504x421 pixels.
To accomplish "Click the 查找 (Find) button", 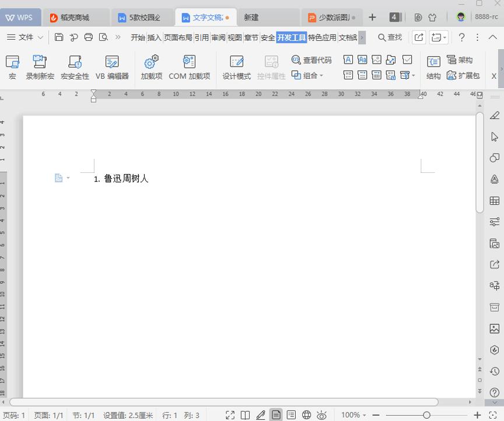I will 388,37.
